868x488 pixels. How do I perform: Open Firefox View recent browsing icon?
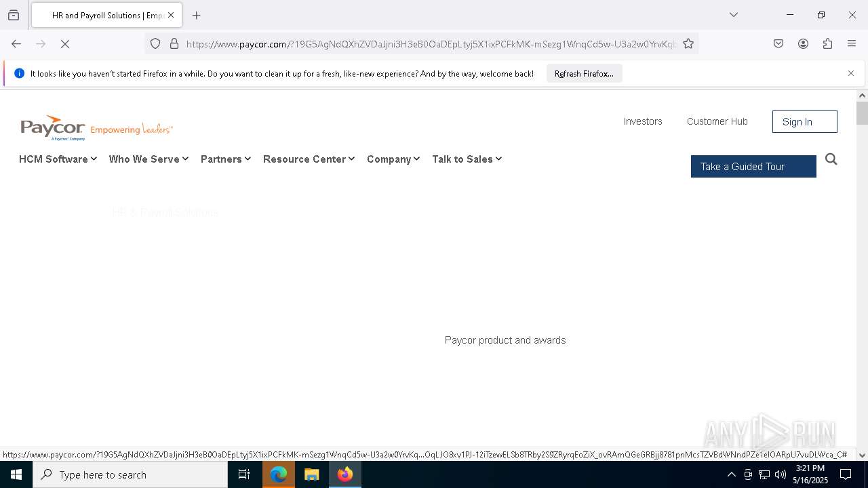point(14,15)
